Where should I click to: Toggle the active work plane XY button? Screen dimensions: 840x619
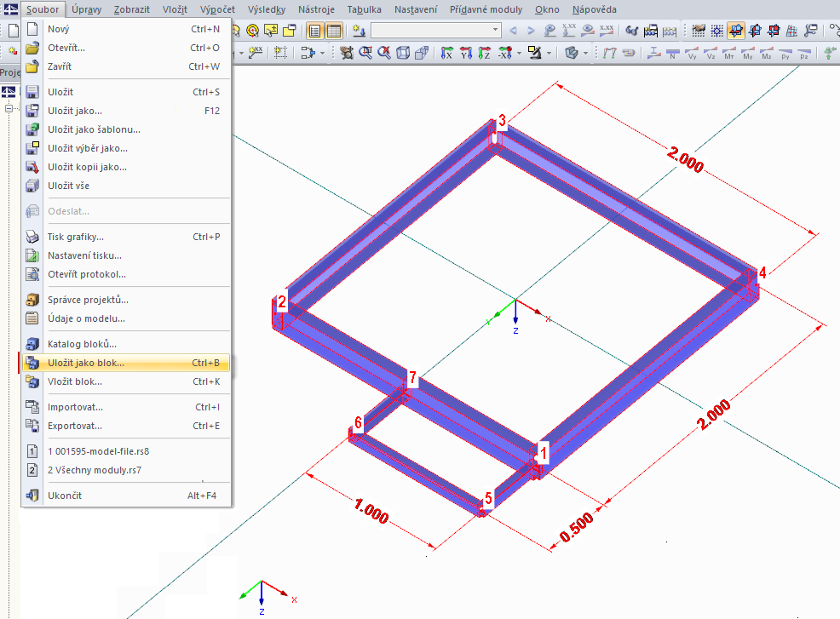(x=736, y=31)
